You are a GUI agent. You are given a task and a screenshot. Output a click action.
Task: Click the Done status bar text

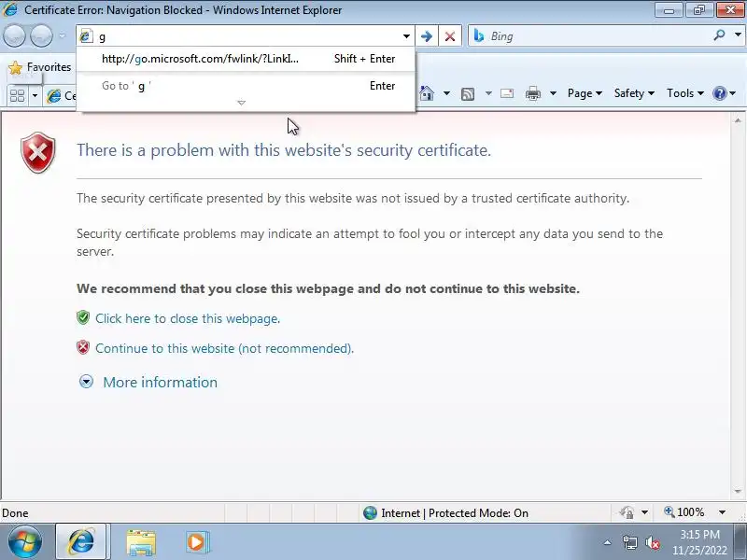[15, 513]
